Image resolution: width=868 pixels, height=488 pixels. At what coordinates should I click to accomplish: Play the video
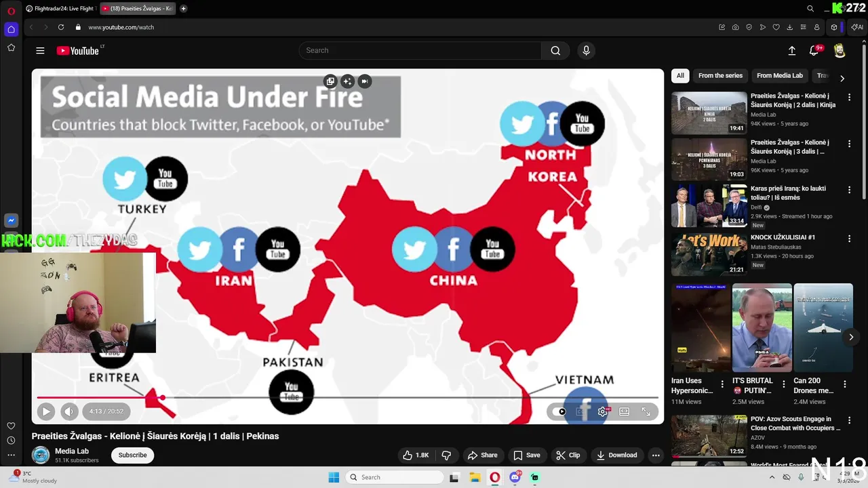click(x=46, y=411)
